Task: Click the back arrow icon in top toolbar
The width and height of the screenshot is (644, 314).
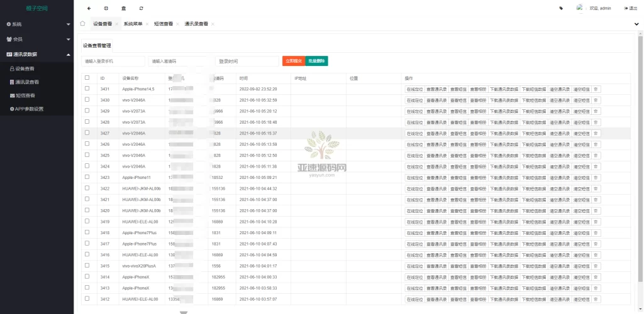Action: [x=89, y=8]
